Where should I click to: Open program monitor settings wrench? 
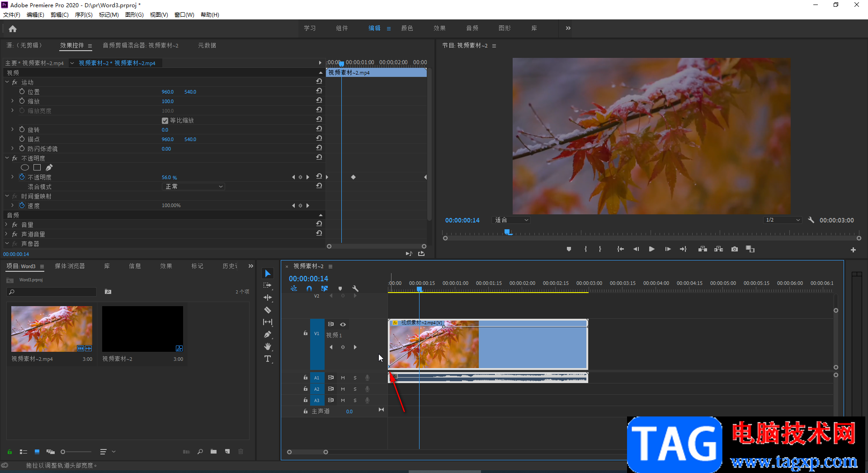[x=811, y=220]
